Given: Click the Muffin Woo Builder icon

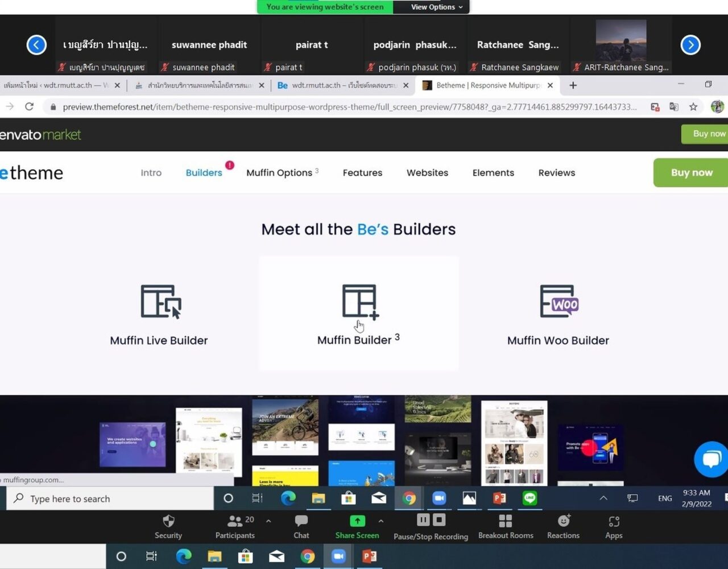Looking at the screenshot, I should tap(559, 302).
